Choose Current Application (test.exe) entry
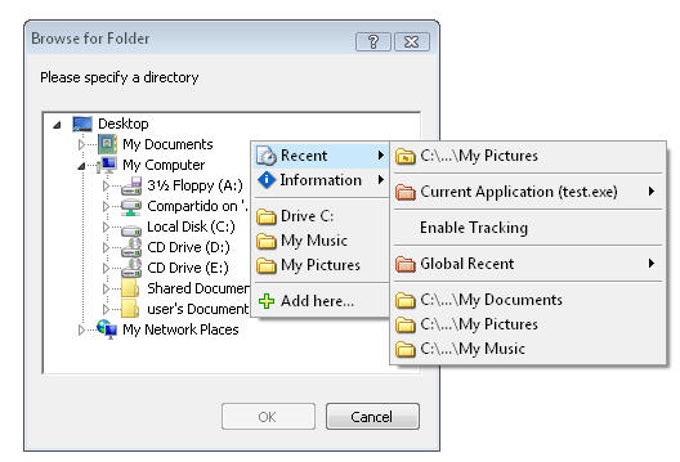 coord(528,192)
